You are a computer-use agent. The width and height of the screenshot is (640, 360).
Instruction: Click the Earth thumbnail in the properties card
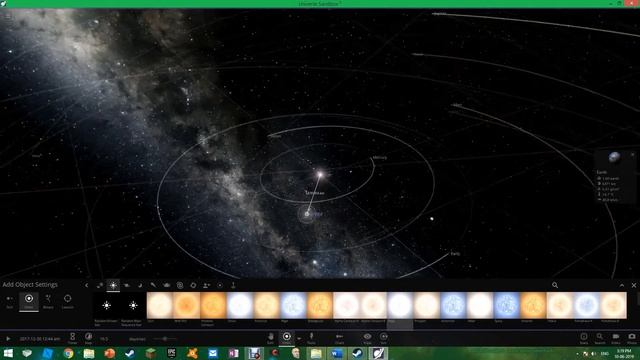pos(614,157)
